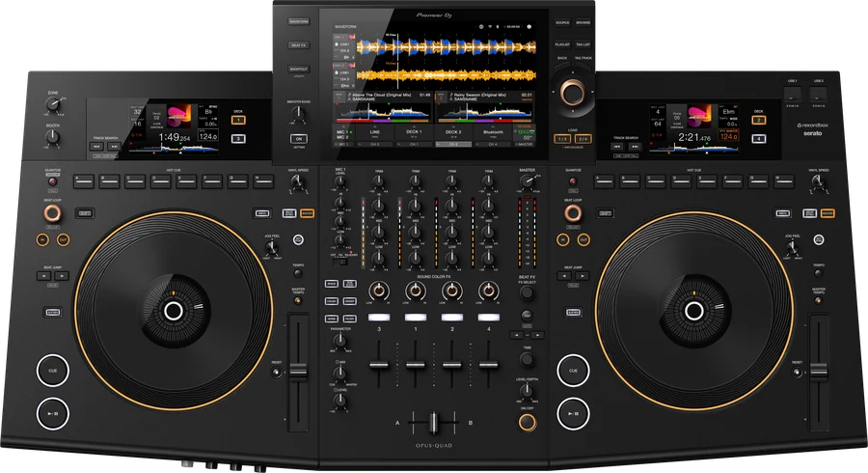The width and height of the screenshot is (868, 473).
Task: Select Deck 3 on left deck
Action: tap(238, 138)
